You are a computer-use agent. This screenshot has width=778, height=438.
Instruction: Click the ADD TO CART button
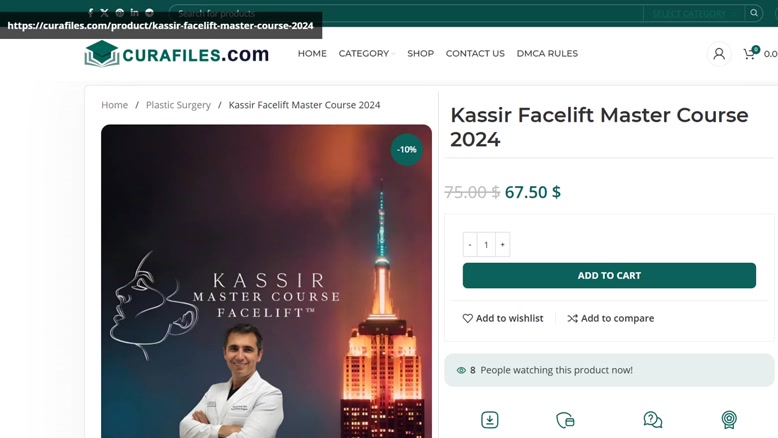pyautogui.click(x=609, y=275)
